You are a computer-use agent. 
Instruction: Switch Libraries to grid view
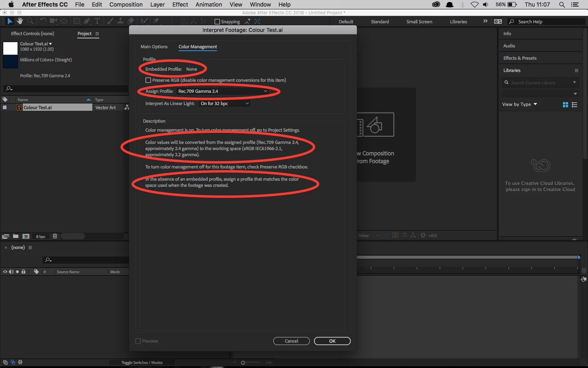click(566, 105)
